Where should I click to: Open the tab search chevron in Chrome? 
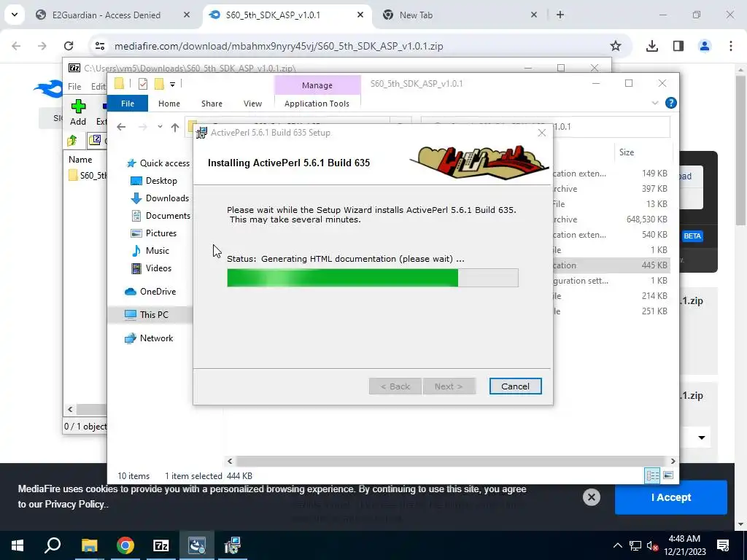(15, 15)
